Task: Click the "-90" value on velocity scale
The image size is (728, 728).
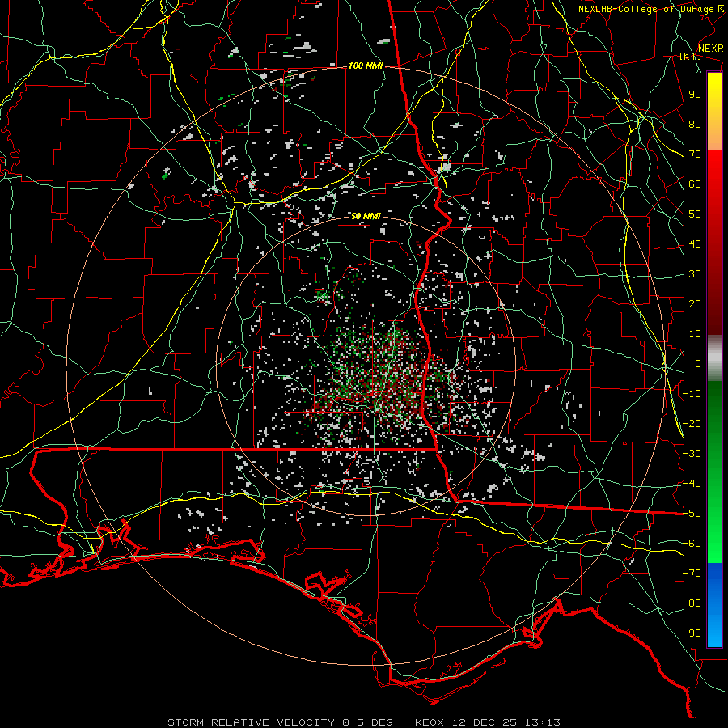Action: (692, 633)
